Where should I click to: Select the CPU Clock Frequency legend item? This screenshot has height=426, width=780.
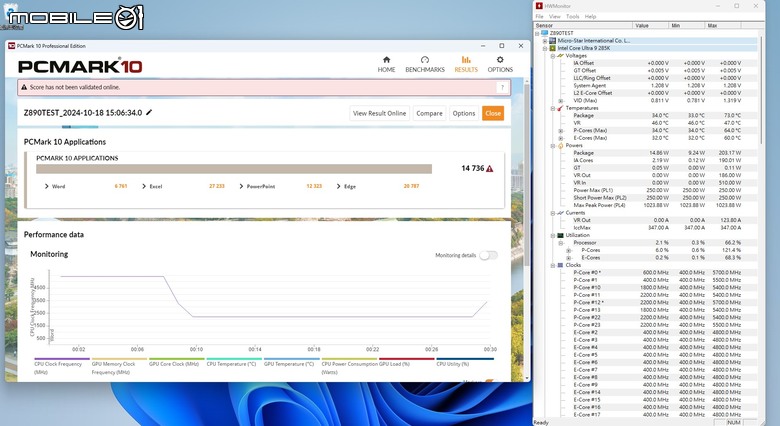[62, 367]
